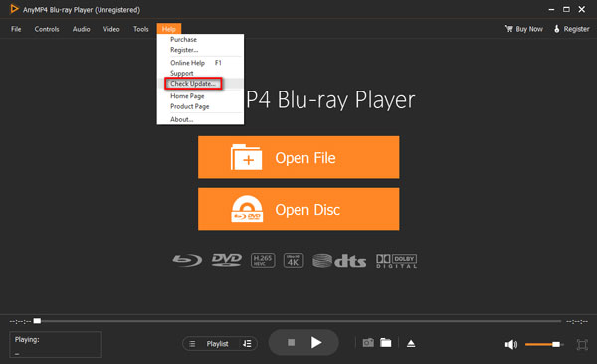Enter fullscreen mode with the corner icon

click(x=582, y=344)
